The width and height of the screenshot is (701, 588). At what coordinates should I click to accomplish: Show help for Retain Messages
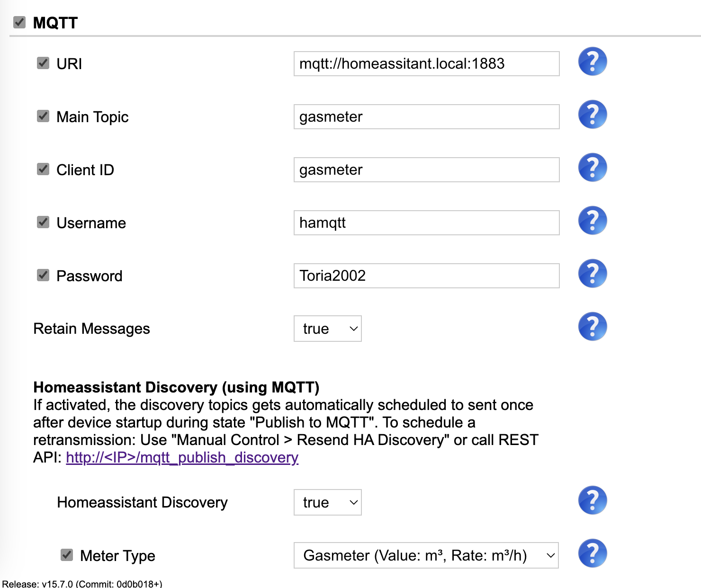(x=592, y=327)
